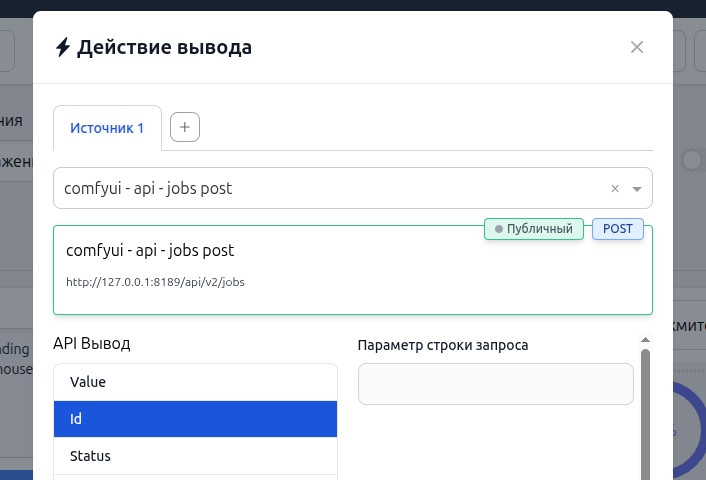Viewport: 706px width, 480px height.
Task: Close the Действие вывода dialog
Action: [x=637, y=47]
